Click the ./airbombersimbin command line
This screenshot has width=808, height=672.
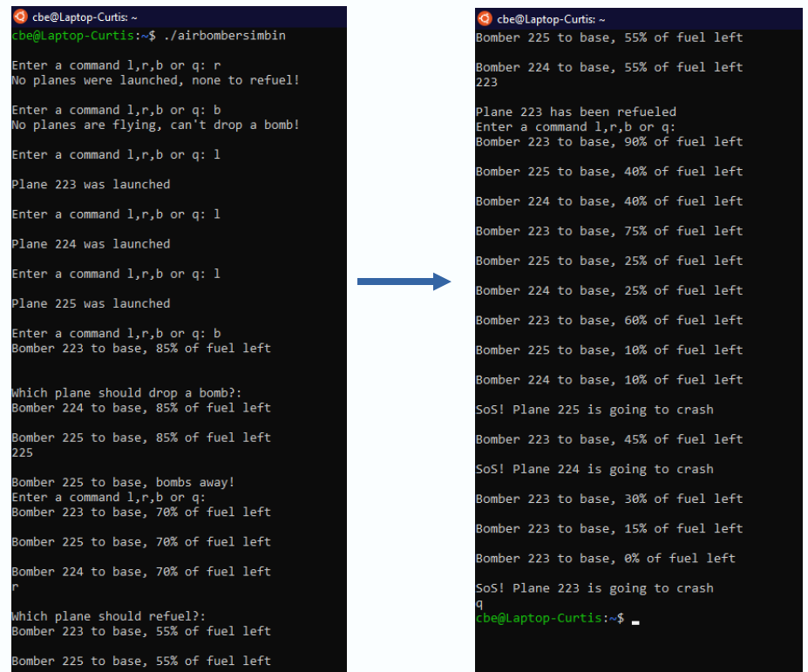(x=148, y=36)
